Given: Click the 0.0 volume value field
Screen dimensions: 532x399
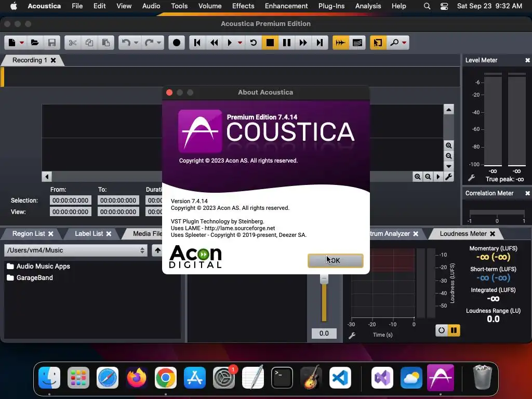Looking at the screenshot, I should tap(324, 334).
